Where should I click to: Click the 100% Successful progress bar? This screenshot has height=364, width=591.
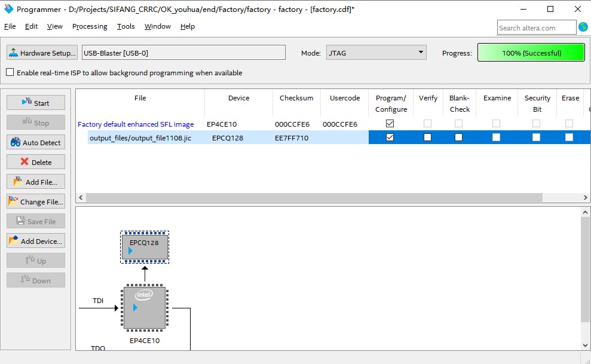pyautogui.click(x=531, y=53)
